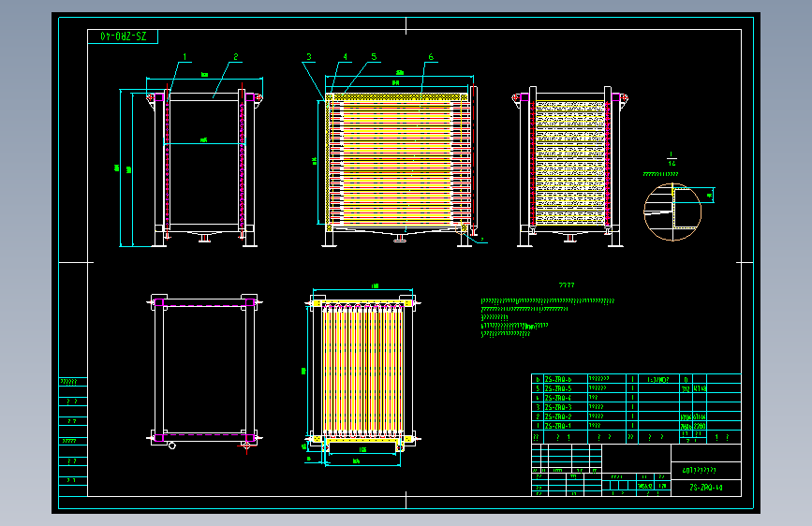Select part callout number 1

click(185, 57)
